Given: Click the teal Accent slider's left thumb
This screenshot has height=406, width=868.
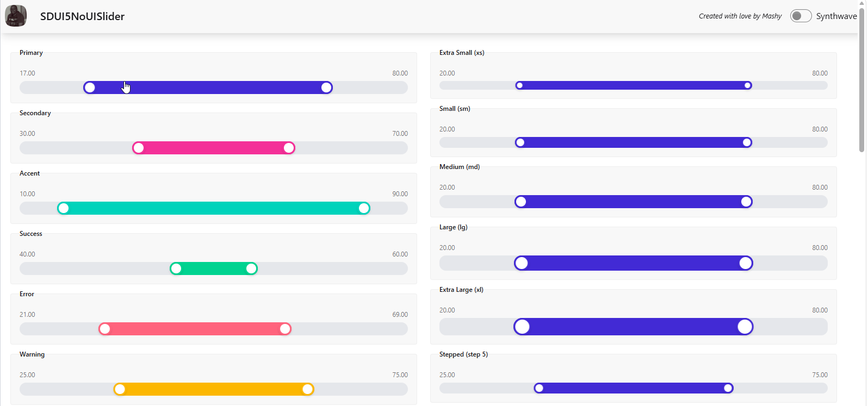Looking at the screenshot, I should [64, 208].
